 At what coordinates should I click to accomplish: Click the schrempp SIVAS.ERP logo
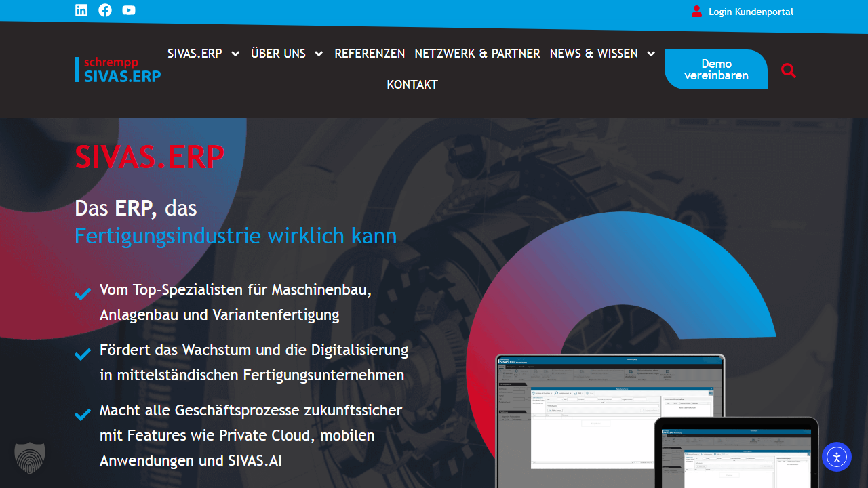(x=118, y=70)
